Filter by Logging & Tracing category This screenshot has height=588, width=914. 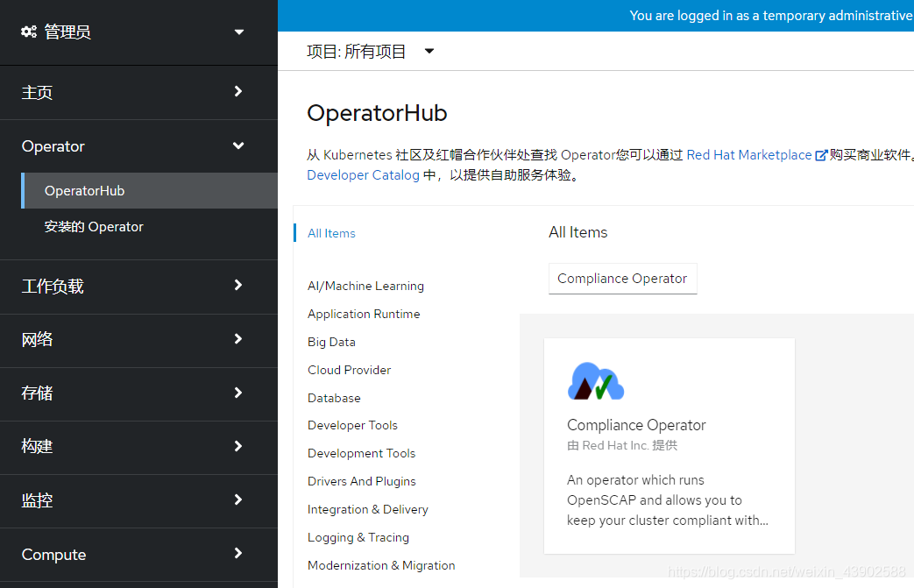358,537
